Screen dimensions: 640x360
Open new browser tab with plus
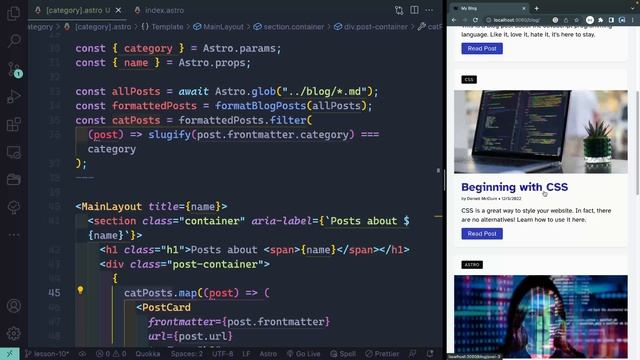coord(537,8)
